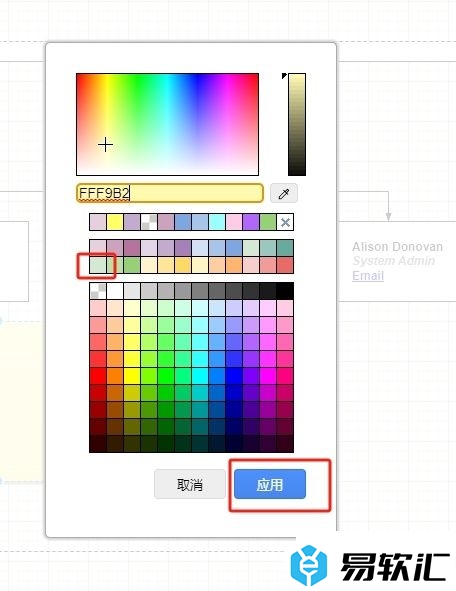Screen dimensions: 456x591
Task: Choose the purple swatch in recent colors row
Action: (x=251, y=222)
